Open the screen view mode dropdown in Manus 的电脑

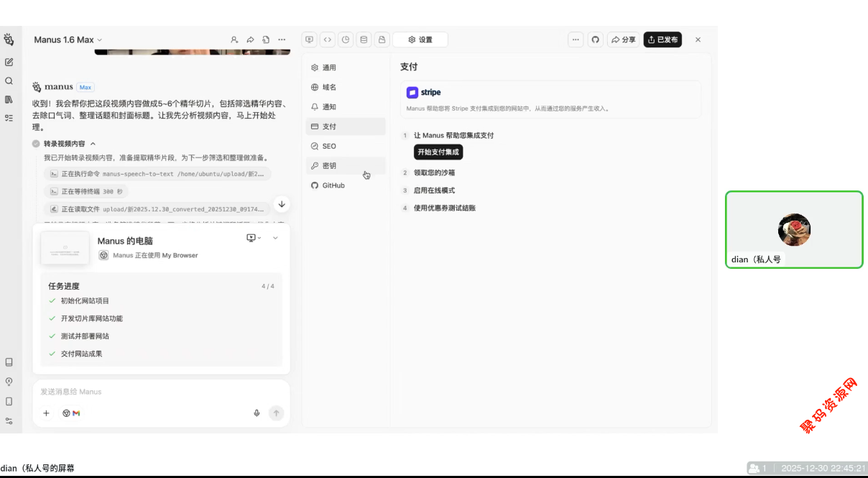tap(254, 238)
